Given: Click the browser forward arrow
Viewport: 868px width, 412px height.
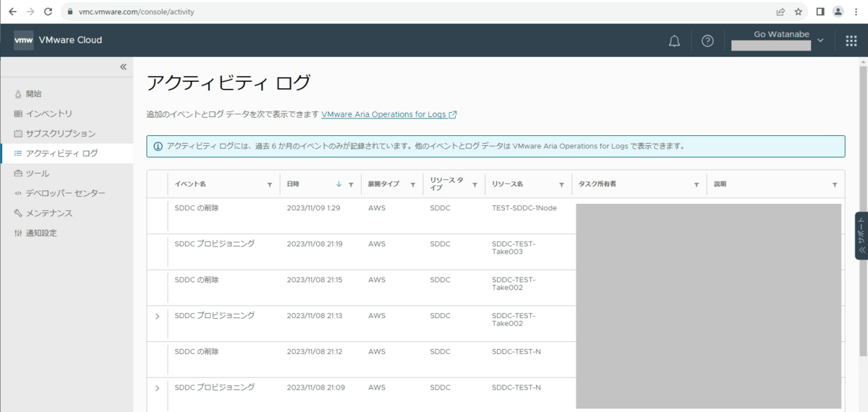Looking at the screenshot, I should click(x=30, y=12).
